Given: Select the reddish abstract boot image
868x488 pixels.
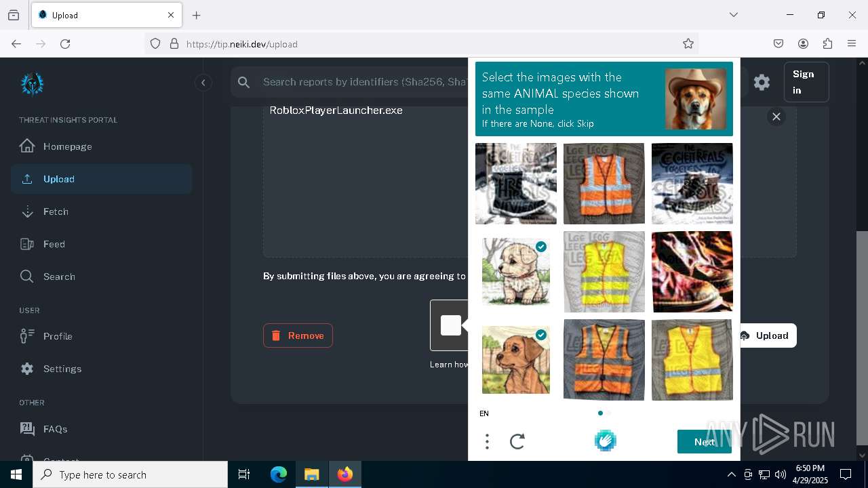Looking at the screenshot, I should click(x=692, y=272).
